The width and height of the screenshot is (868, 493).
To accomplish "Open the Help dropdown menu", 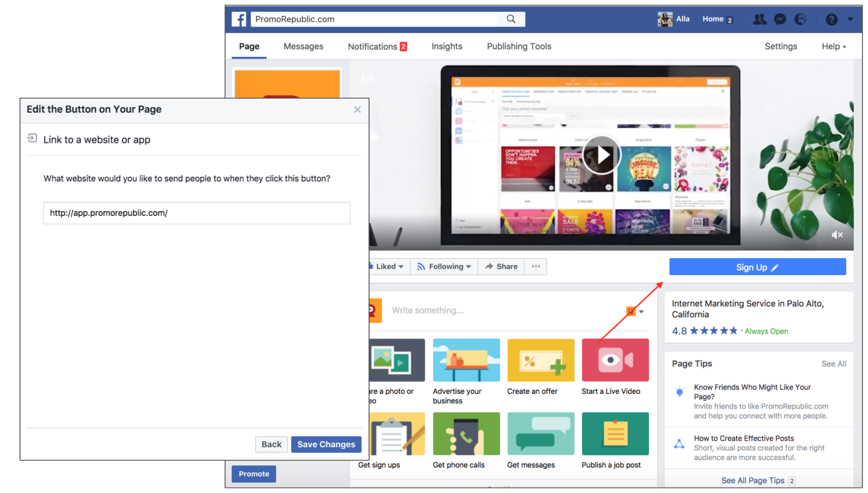I will pyautogui.click(x=834, y=46).
